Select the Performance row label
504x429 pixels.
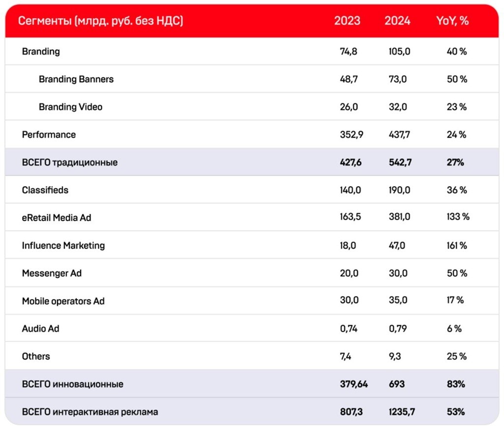(49, 134)
